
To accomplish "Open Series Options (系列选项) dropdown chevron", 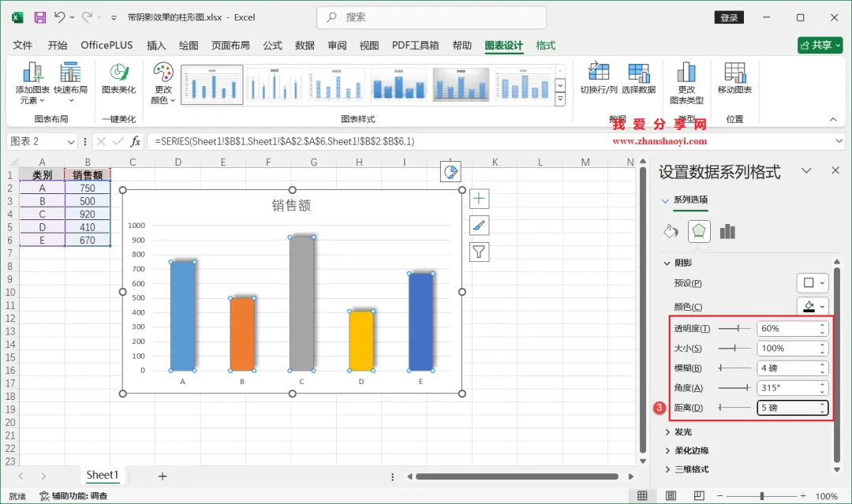I will pyautogui.click(x=665, y=200).
